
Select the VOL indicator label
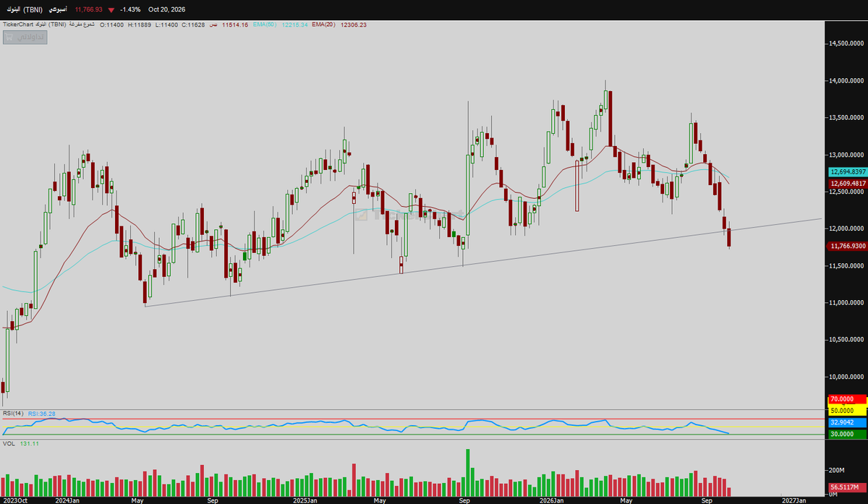point(9,443)
